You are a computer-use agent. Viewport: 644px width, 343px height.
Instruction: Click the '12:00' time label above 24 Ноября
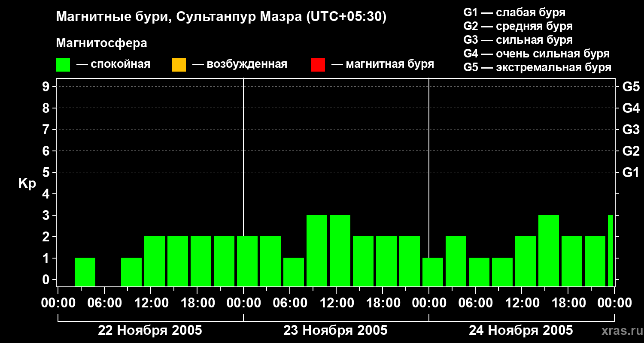click(522, 303)
